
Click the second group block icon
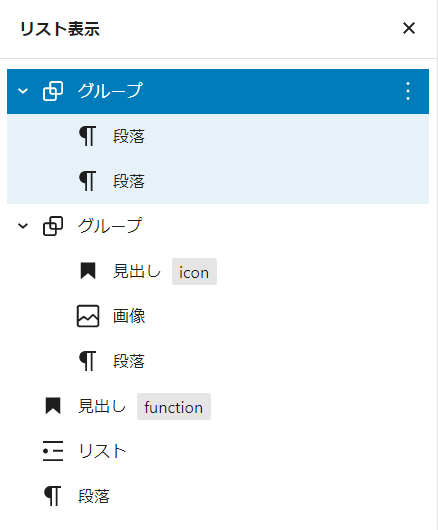[53, 226]
